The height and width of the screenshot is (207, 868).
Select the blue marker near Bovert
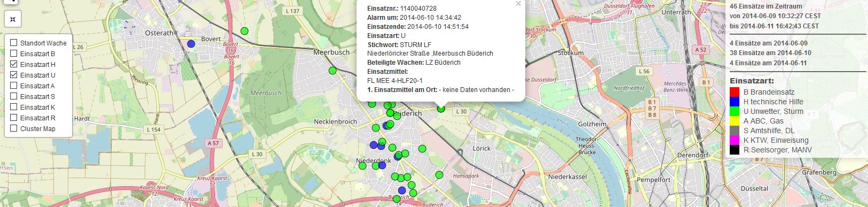191,44
